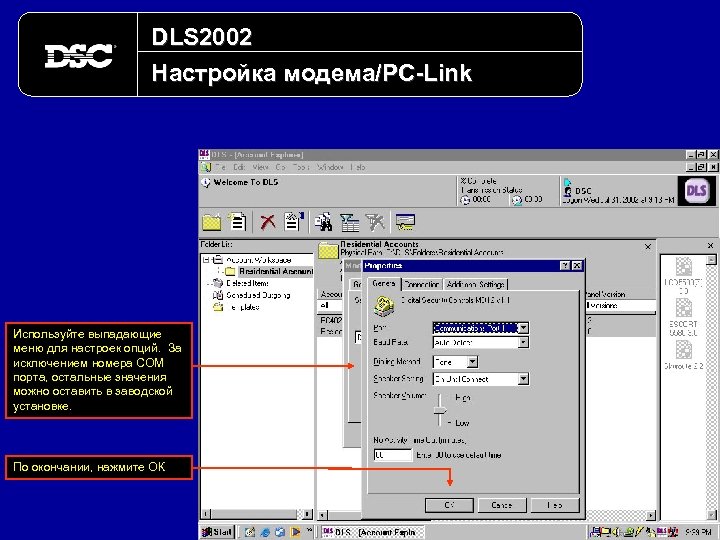
Task: Click the DSC user icon in status header
Action: click(x=568, y=191)
